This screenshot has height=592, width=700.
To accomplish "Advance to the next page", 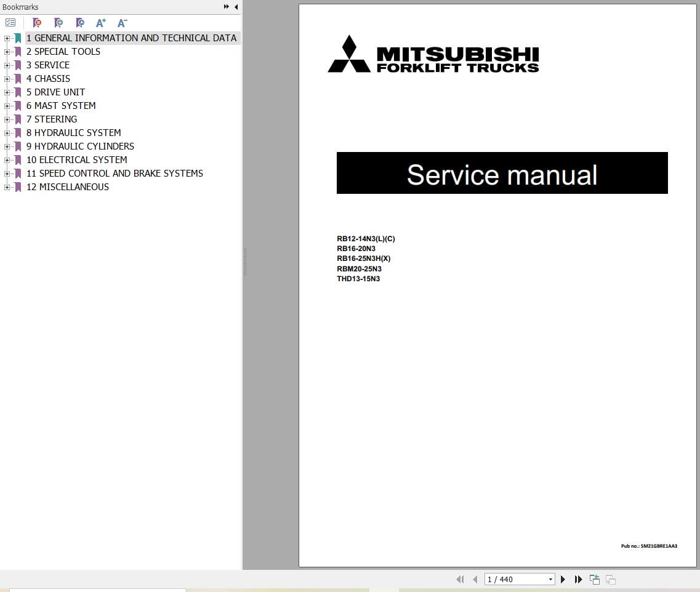I will coord(563,579).
